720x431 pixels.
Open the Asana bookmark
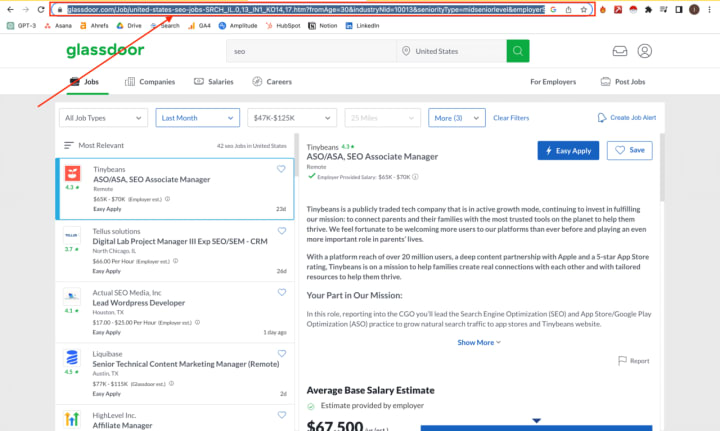[58, 26]
